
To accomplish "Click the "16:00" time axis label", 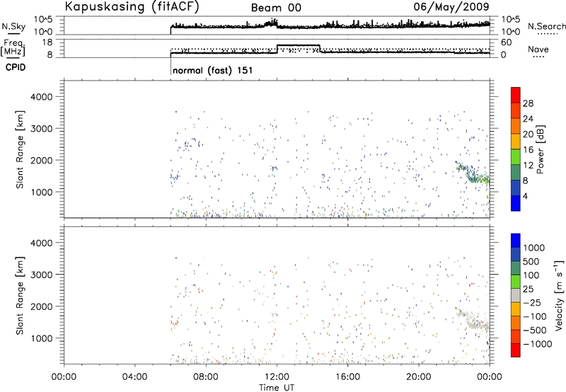I will pyautogui.click(x=347, y=377).
